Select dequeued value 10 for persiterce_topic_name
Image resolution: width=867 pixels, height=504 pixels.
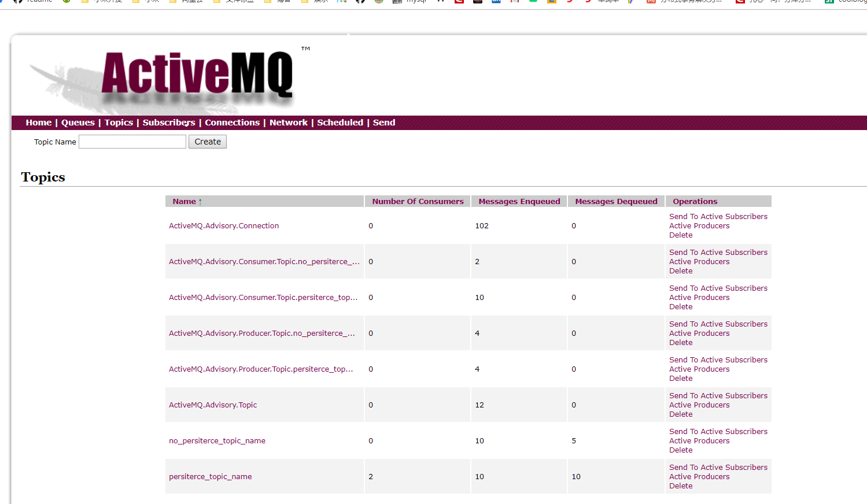click(x=576, y=477)
